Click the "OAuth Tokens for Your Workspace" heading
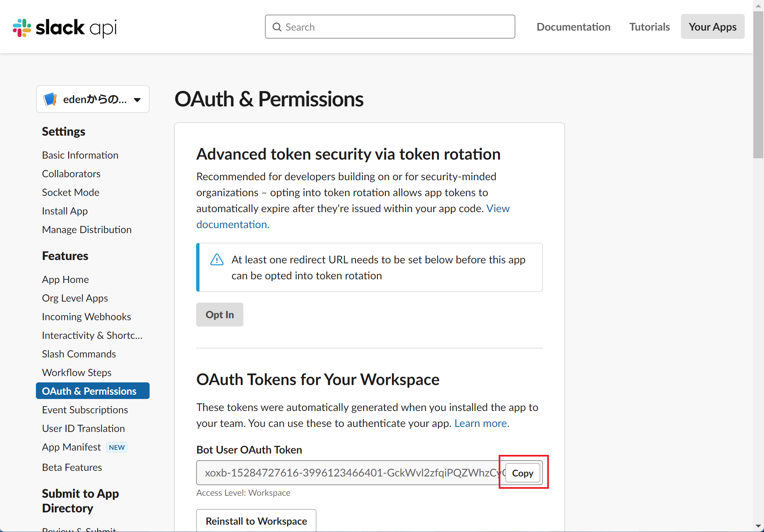Image resolution: width=764 pixels, height=532 pixels. pyautogui.click(x=318, y=380)
